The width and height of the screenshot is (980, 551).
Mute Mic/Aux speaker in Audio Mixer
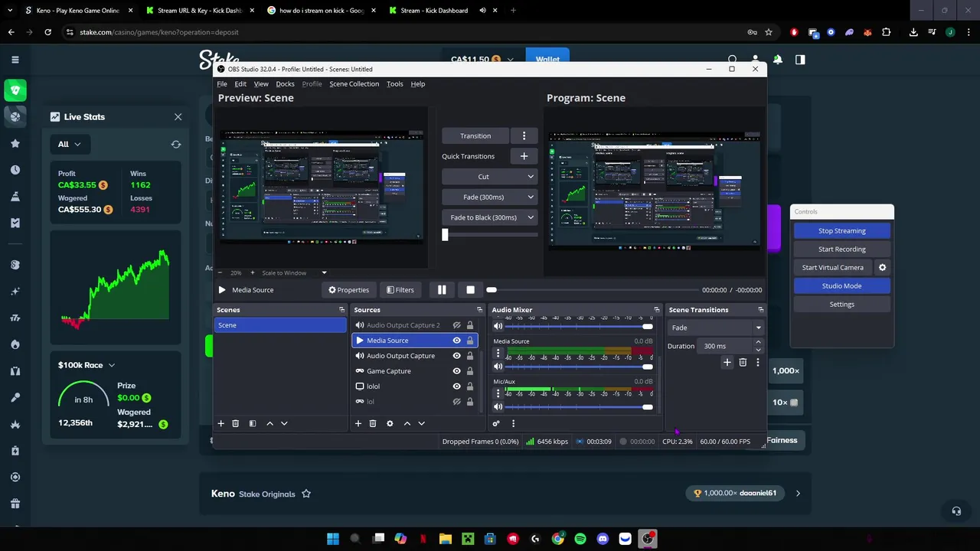(498, 406)
